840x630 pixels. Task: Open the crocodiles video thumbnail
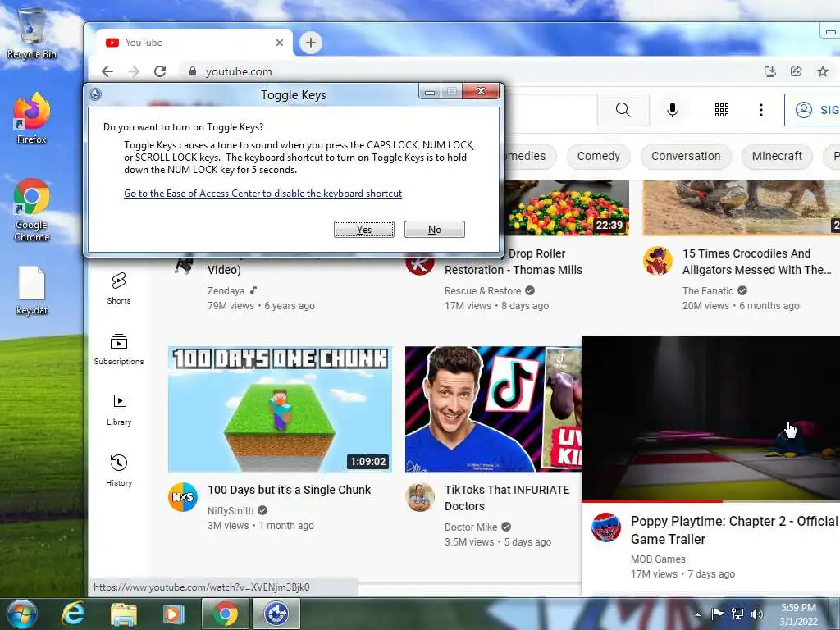(741, 208)
